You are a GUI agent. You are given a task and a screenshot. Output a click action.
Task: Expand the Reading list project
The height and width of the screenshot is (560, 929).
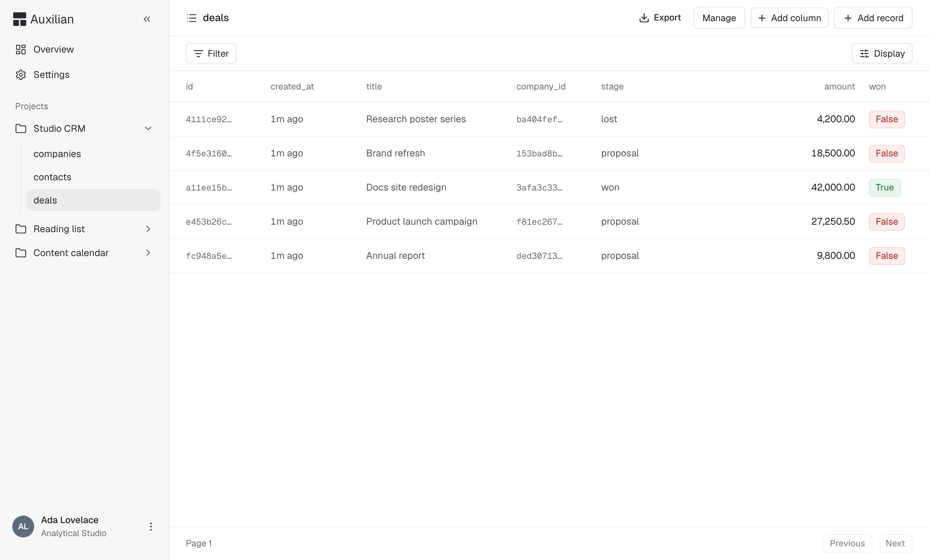(x=148, y=229)
